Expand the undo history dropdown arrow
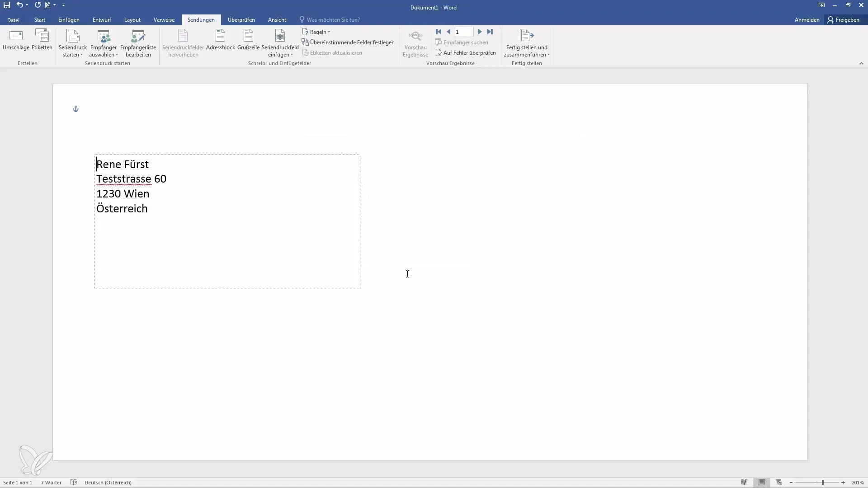 pos(27,5)
